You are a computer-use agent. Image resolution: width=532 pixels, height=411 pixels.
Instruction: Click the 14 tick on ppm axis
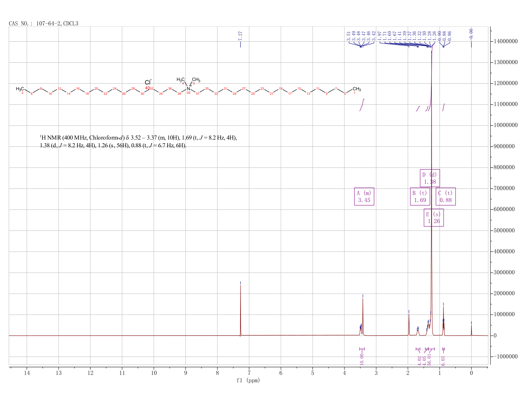27,373
